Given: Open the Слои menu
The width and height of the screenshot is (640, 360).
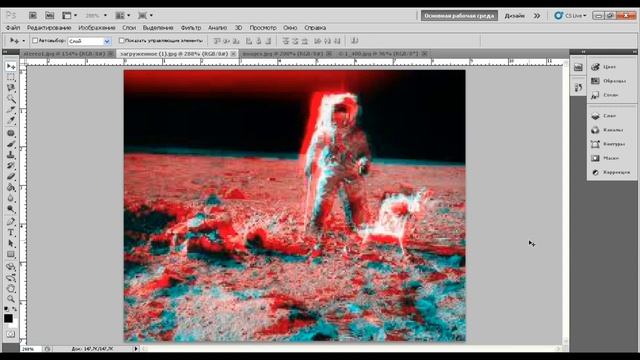Looking at the screenshot, I should (129, 28).
